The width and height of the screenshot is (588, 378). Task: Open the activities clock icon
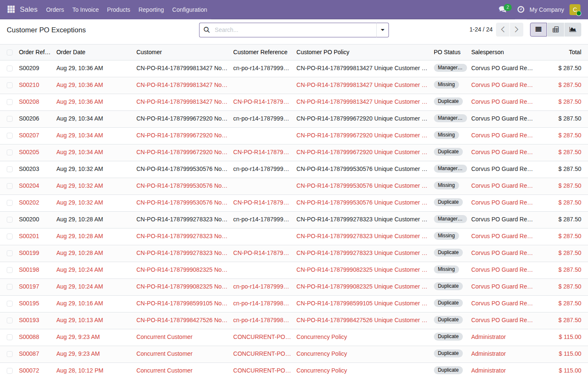pos(521,9)
